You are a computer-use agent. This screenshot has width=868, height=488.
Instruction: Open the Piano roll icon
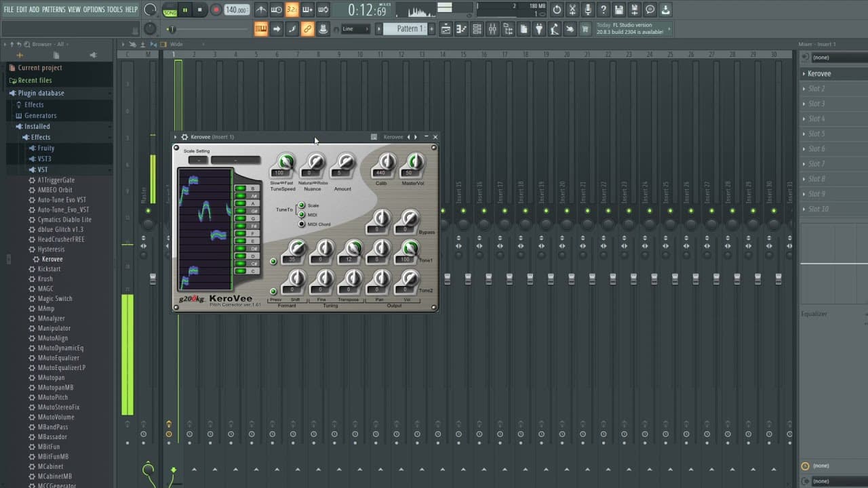[460, 28]
